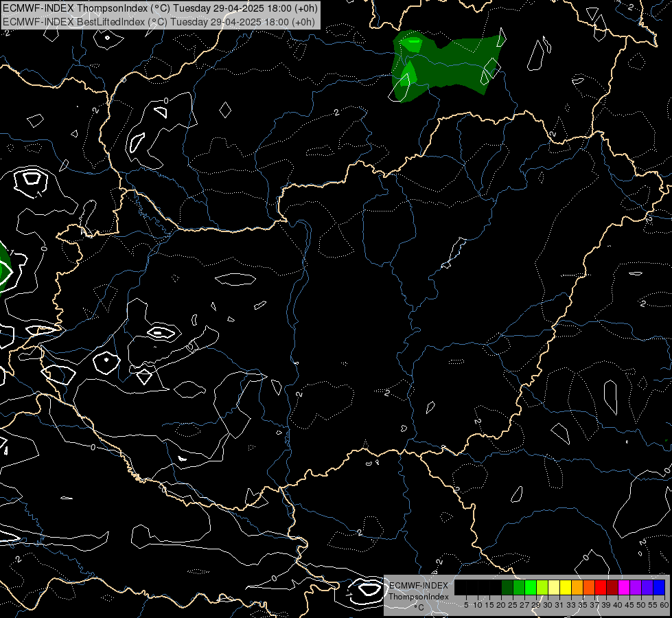Select the yellow-green 29-30 legend swatch
The height and width of the screenshot is (618, 672).
pos(542,588)
